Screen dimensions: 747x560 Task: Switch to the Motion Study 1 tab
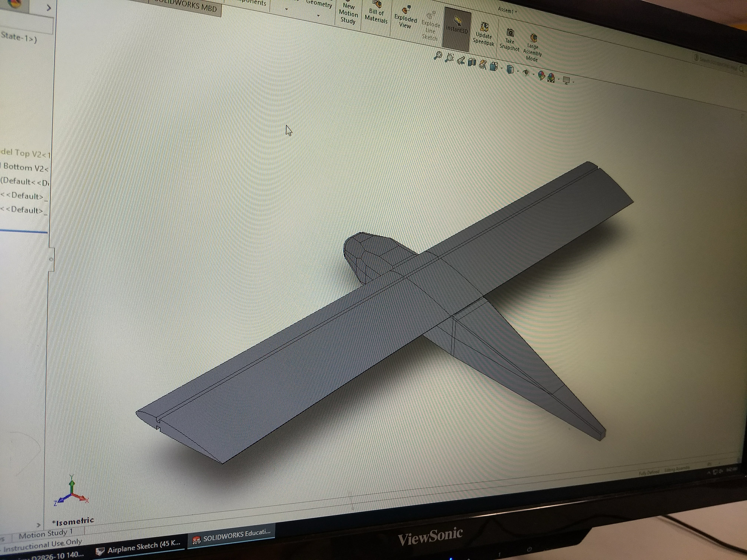coord(46,534)
